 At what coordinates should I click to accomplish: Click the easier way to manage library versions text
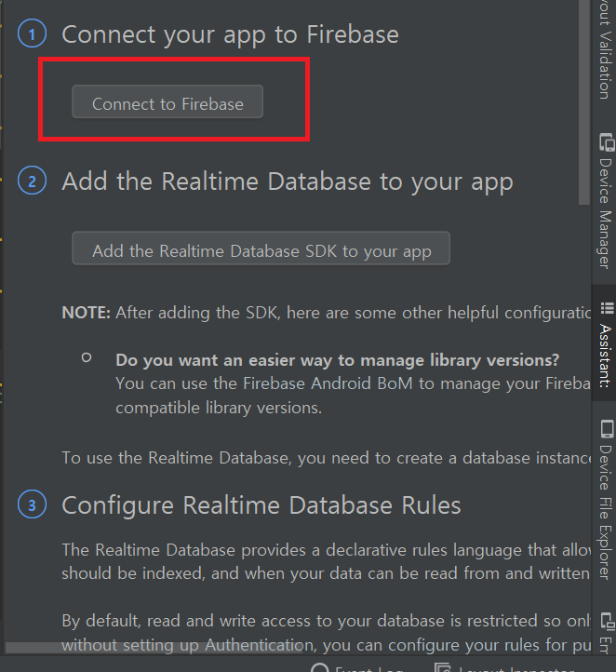coord(338,360)
